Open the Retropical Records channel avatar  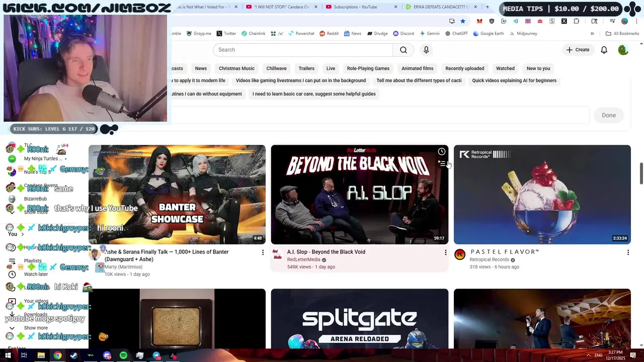(460, 254)
